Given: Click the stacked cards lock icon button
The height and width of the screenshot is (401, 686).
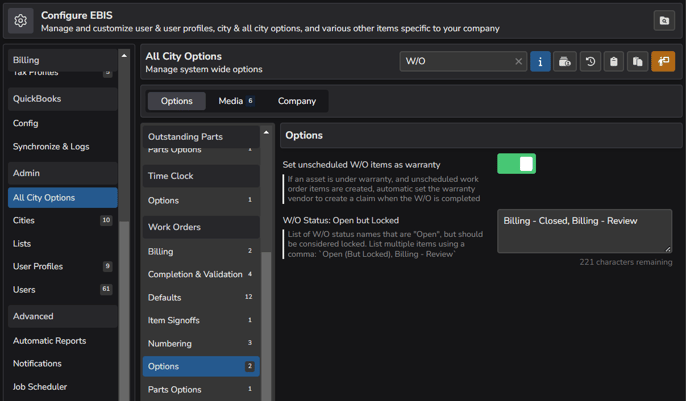Looking at the screenshot, I should point(565,62).
